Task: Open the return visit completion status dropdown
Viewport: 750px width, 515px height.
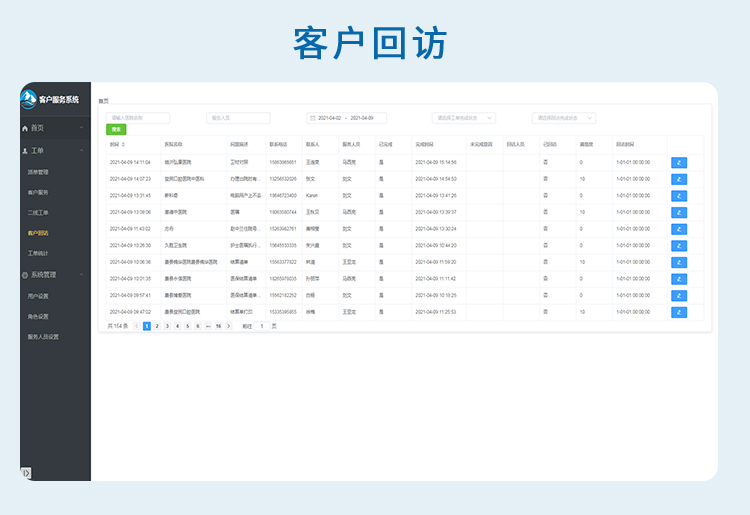Action: coord(563,118)
